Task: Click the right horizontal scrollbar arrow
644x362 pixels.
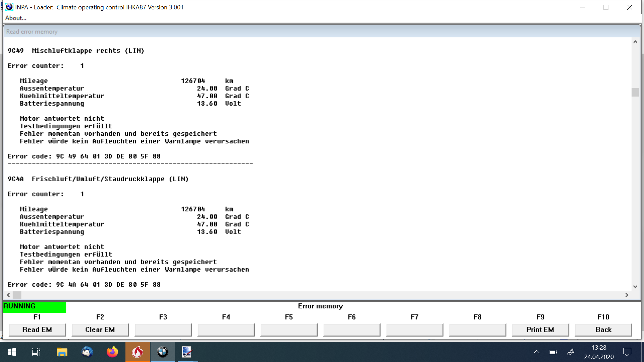Action: tap(627, 295)
